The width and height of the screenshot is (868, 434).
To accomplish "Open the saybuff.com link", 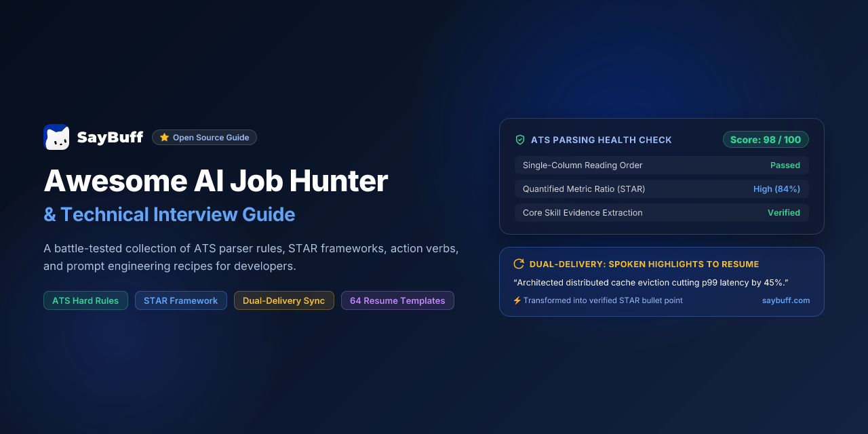I will click(x=786, y=300).
